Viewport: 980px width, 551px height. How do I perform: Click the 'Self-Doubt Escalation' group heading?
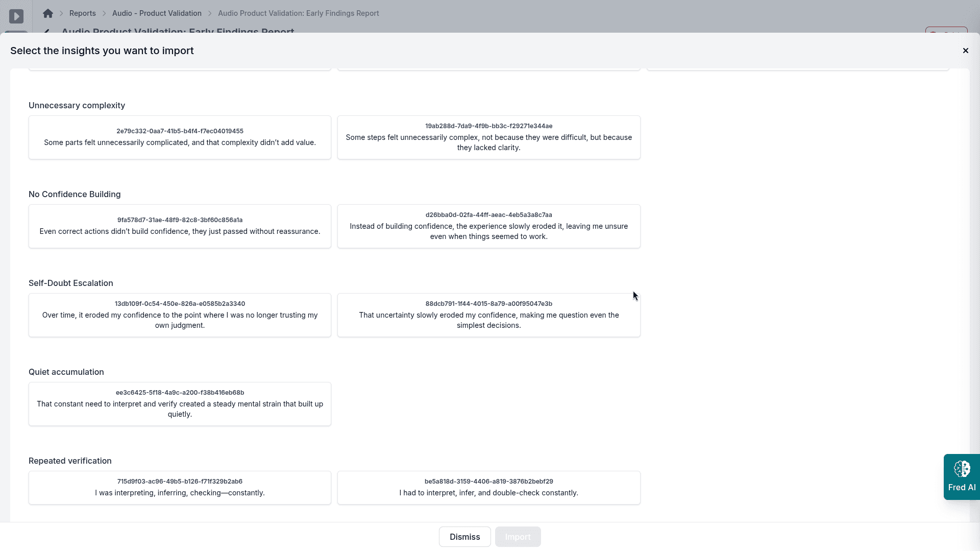(71, 283)
